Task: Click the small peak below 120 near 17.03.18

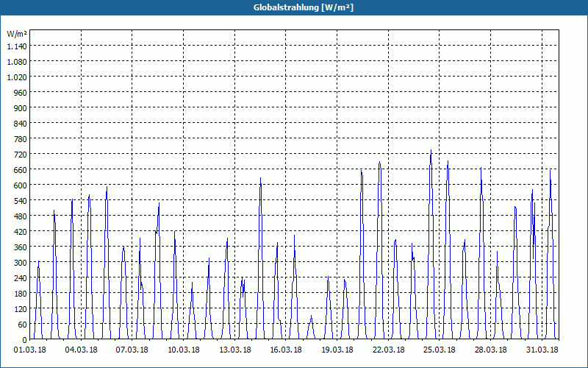Action: (x=311, y=316)
